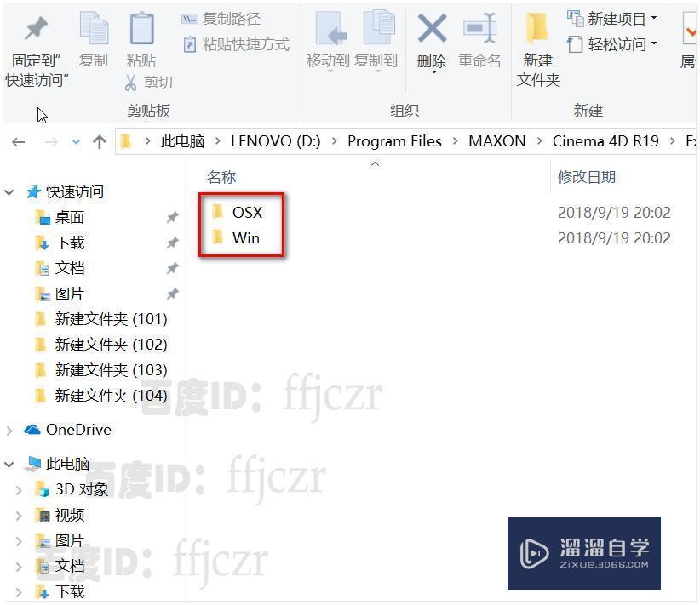Go back with the back arrow
Screen dimensions: 700x605
(x=18, y=142)
